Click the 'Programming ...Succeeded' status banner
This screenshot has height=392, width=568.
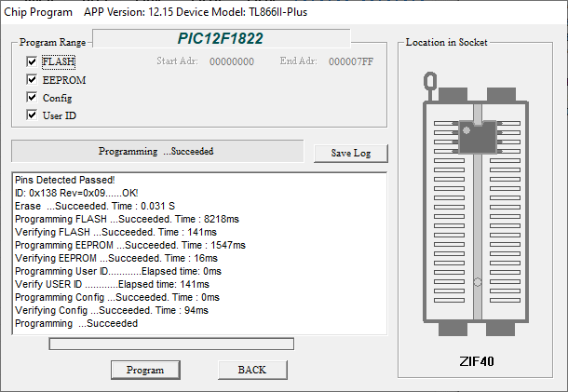click(x=157, y=151)
